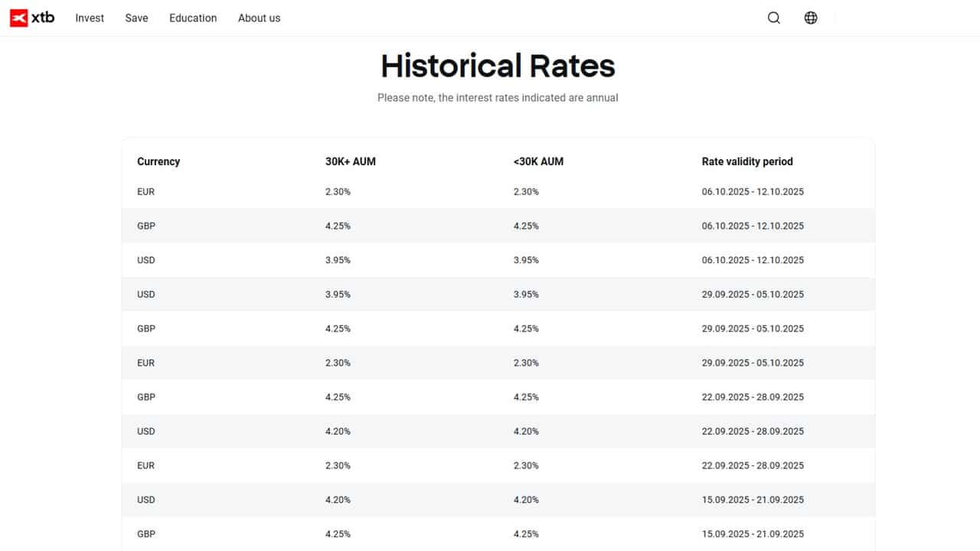This screenshot has height=551, width=980.
Task: Click the <30K AUM column header
Action: click(538, 161)
